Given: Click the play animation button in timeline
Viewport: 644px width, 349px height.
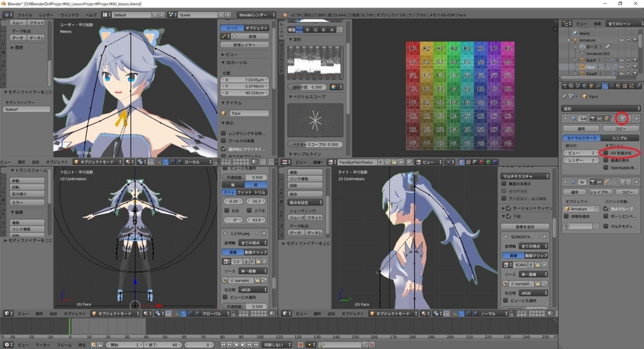Looking at the screenshot, I should (x=242, y=345).
